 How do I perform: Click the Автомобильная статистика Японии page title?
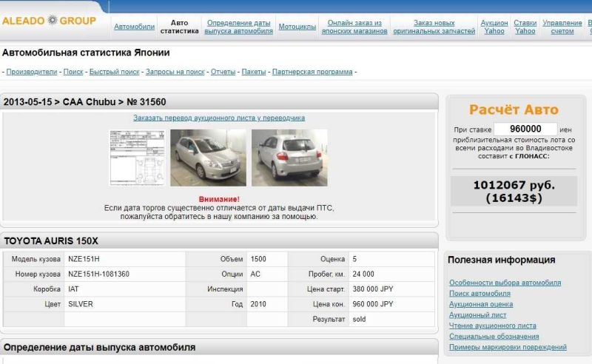[x=86, y=53]
